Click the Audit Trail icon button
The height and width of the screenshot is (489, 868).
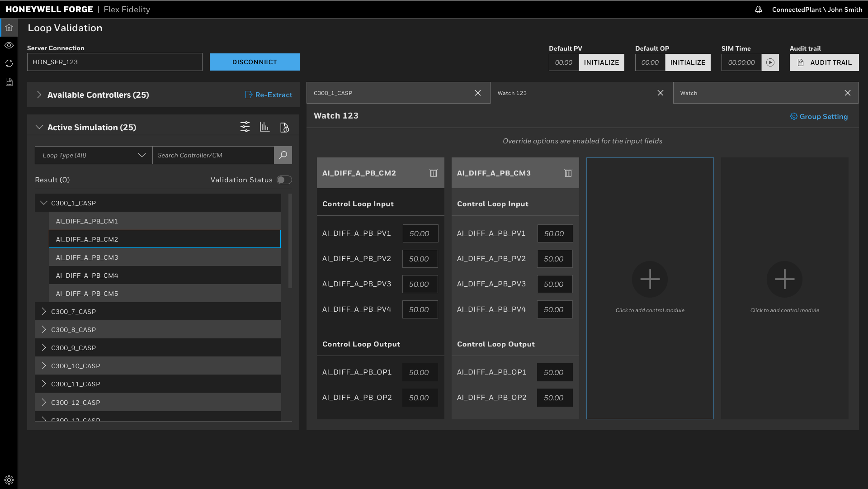[x=801, y=62]
